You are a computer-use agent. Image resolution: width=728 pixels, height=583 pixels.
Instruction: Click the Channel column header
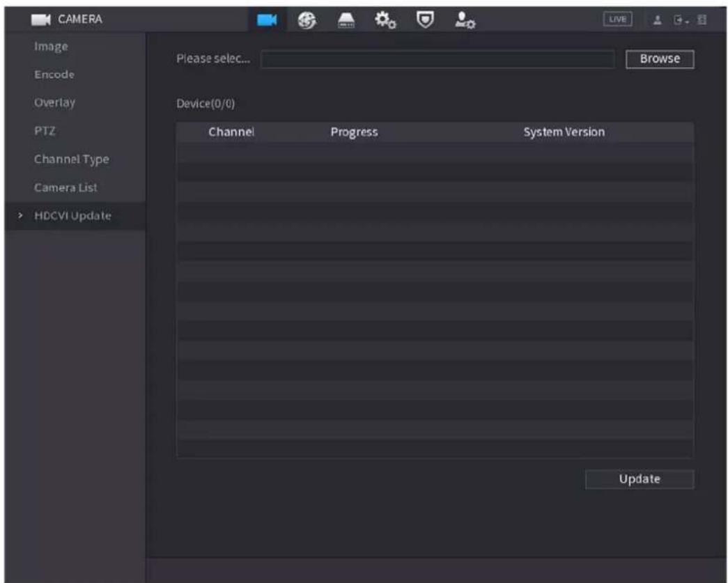click(231, 132)
